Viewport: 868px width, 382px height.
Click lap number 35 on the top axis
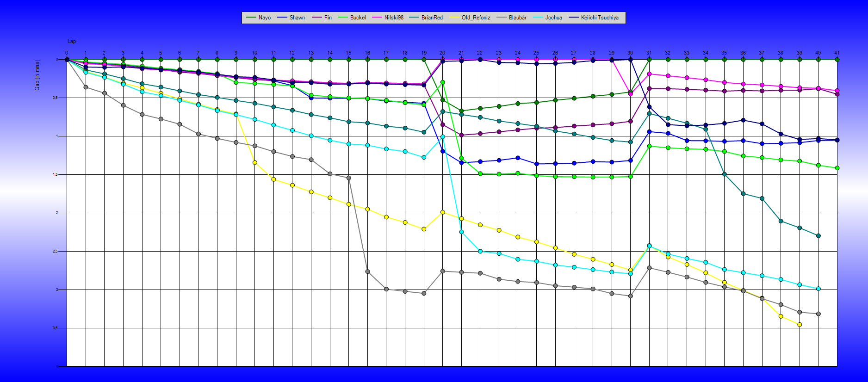(x=724, y=53)
